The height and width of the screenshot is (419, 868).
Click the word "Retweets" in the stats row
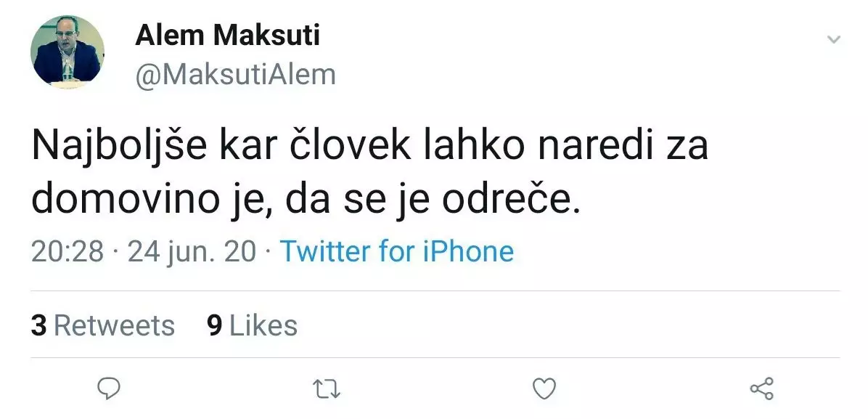coord(114,326)
